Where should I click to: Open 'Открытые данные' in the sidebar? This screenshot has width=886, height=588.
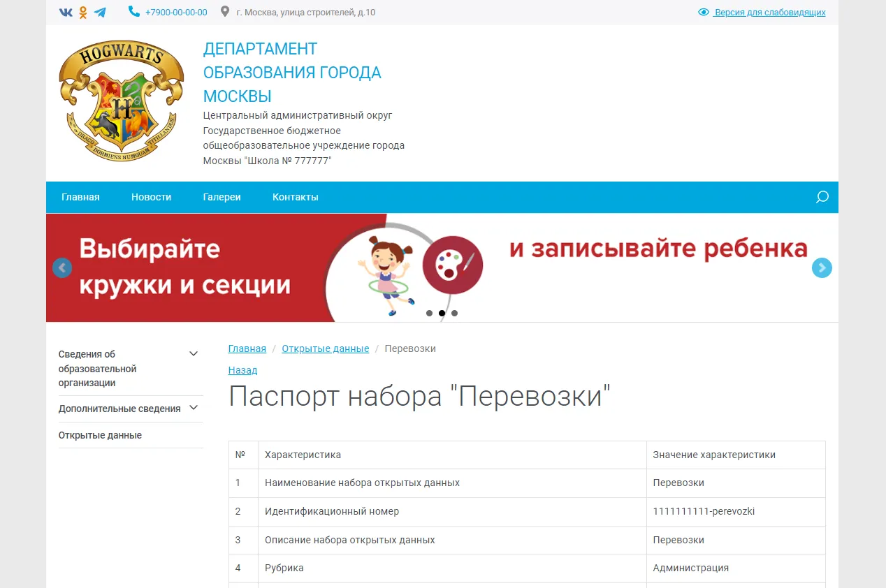(x=100, y=435)
